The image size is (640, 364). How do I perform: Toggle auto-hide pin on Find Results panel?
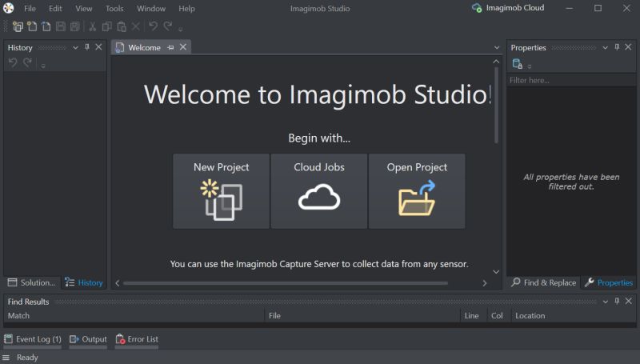coord(617,301)
